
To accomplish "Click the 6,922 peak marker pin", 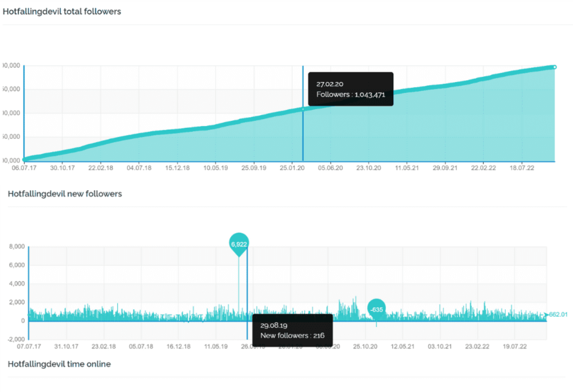I will tap(239, 244).
